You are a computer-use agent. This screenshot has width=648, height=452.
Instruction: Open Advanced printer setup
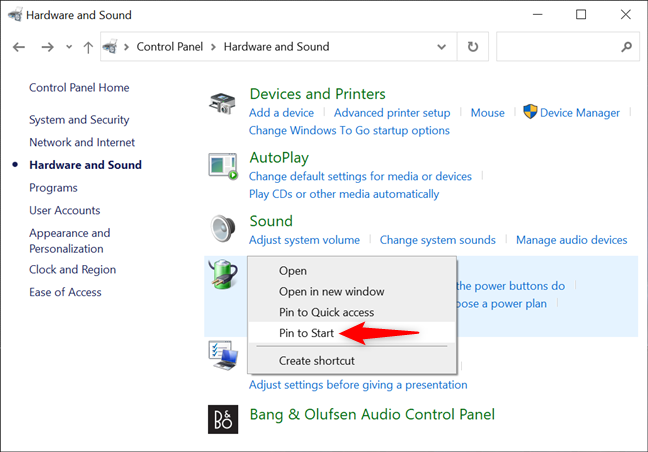tap(392, 113)
